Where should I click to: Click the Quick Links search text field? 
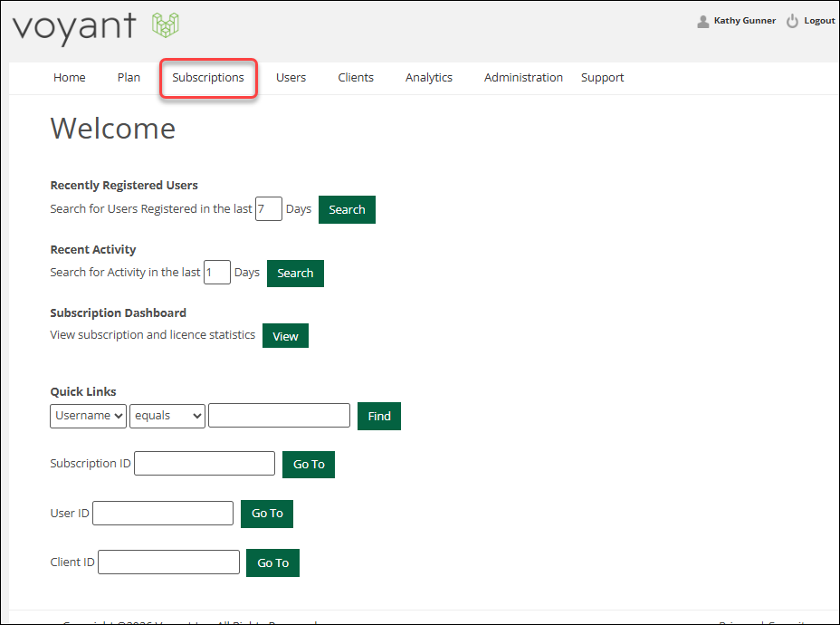(x=279, y=416)
